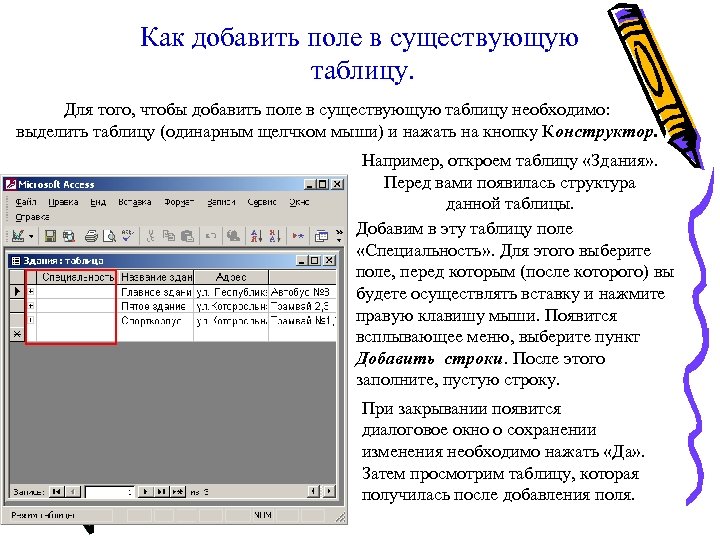Click new record button in navigation bar
Screen dimensions: 720x540
[178, 492]
